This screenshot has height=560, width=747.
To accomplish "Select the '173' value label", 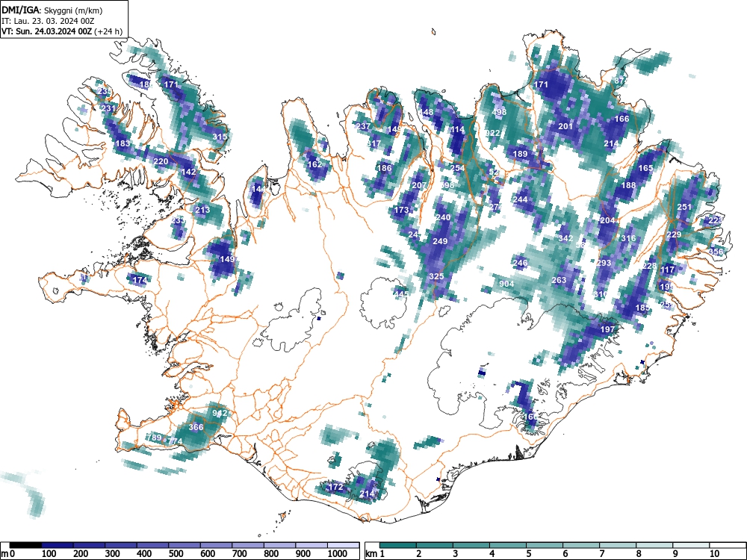I will point(402,210).
